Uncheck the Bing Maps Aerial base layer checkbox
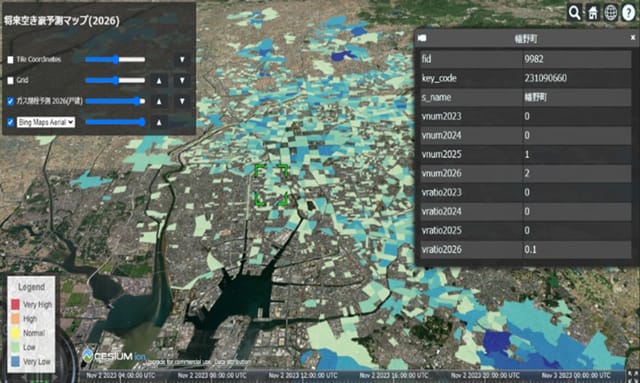Image resolution: width=640 pixels, height=383 pixels. tap(11, 122)
